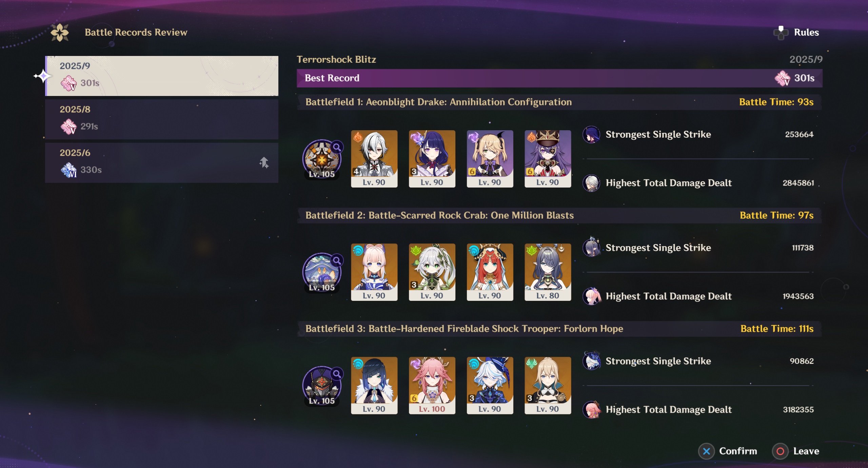868x468 pixels.
Task: Click the Battle Records Review flower emblem
Action: (60, 33)
